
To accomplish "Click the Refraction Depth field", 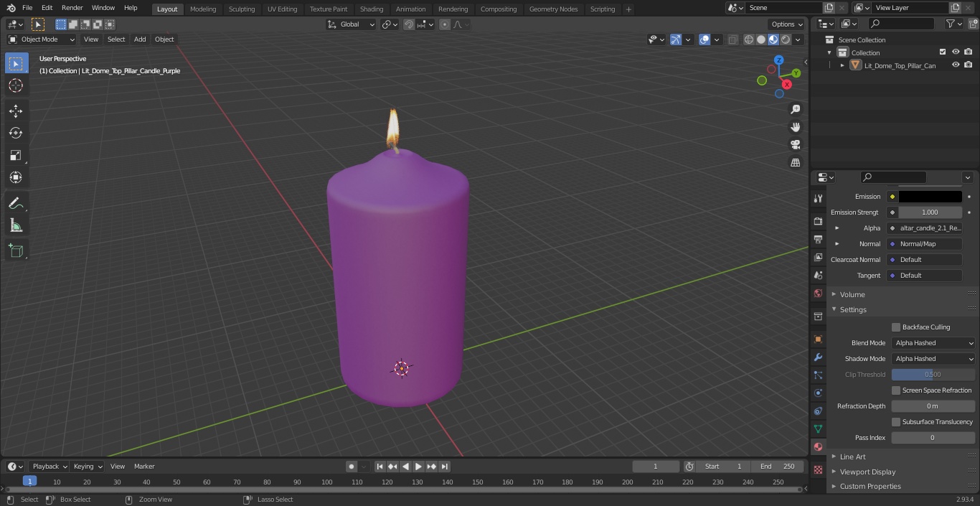I will pyautogui.click(x=933, y=406).
